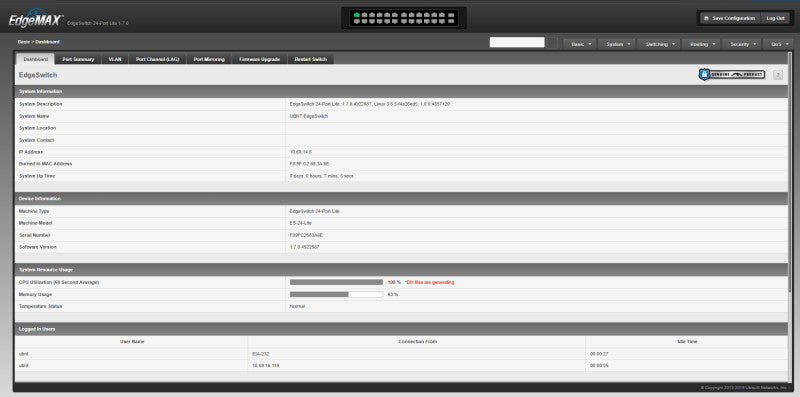Click the red 'DH files are generating' warning
The width and height of the screenshot is (800, 397).
[x=429, y=282]
